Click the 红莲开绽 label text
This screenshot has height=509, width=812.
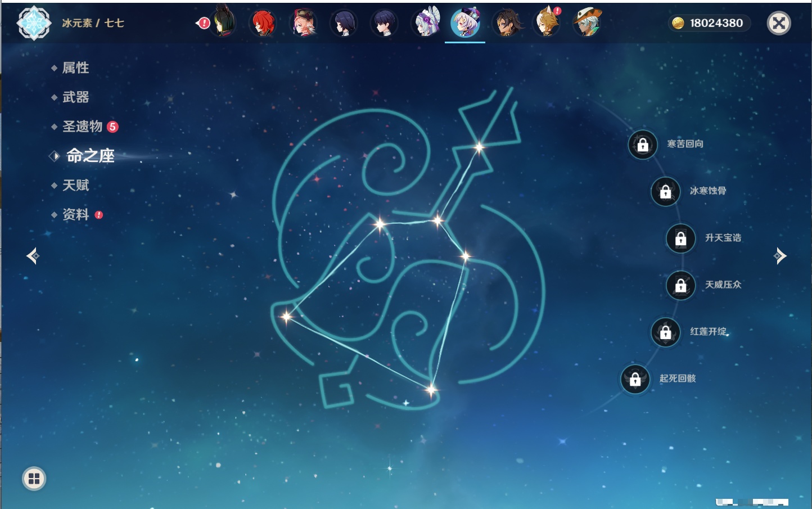pyautogui.click(x=709, y=331)
